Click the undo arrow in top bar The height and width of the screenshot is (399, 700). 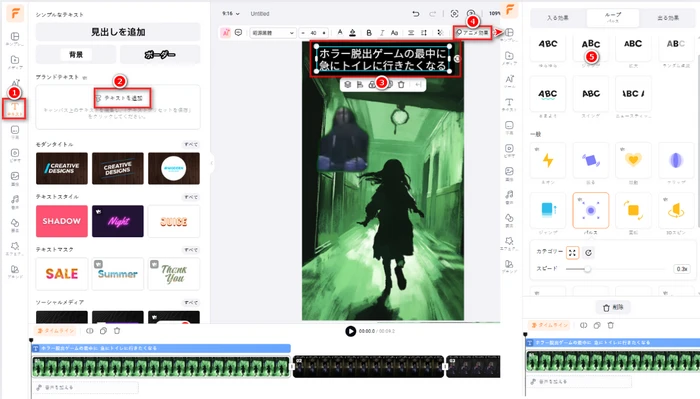(416, 14)
